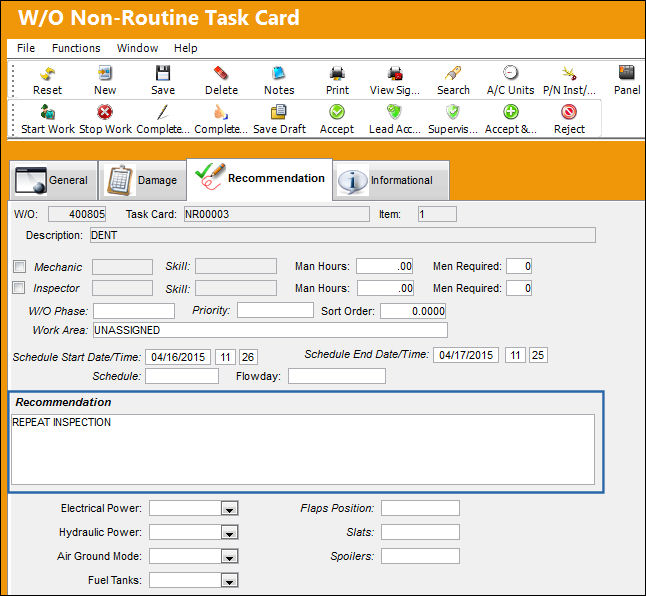Viewport: 646px width, 596px height.
Task: Click the Flaps Position field
Action: coord(420,508)
